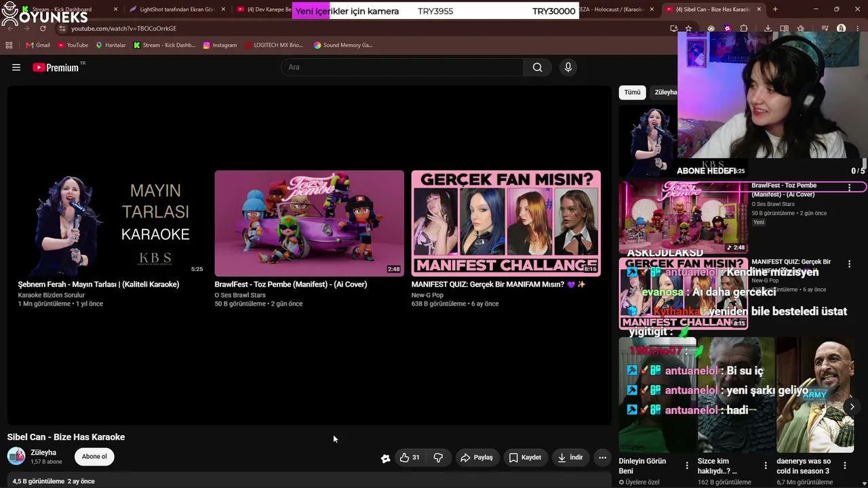The height and width of the screenshot is (488, 868).
Task: Open the YouTube bookmark
Action: coord(73,45)
